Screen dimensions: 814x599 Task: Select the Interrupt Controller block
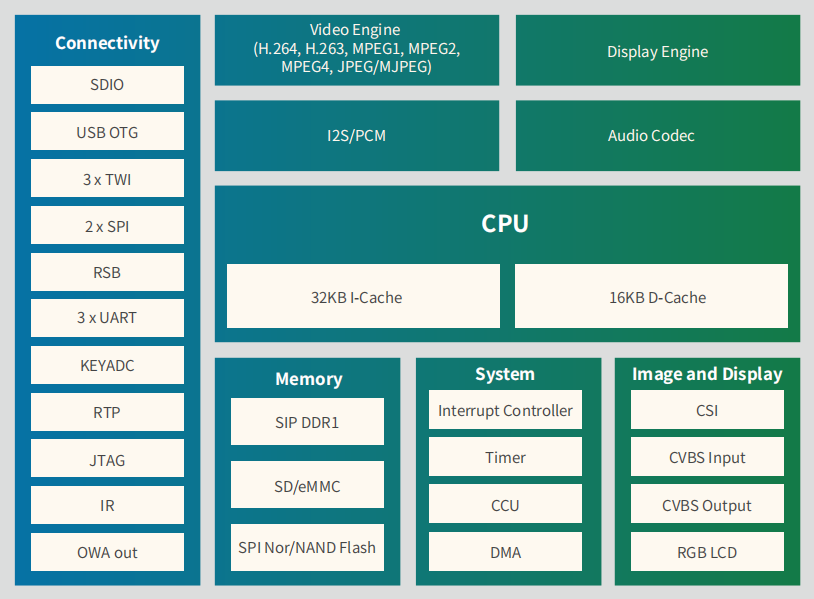point(505,410)
